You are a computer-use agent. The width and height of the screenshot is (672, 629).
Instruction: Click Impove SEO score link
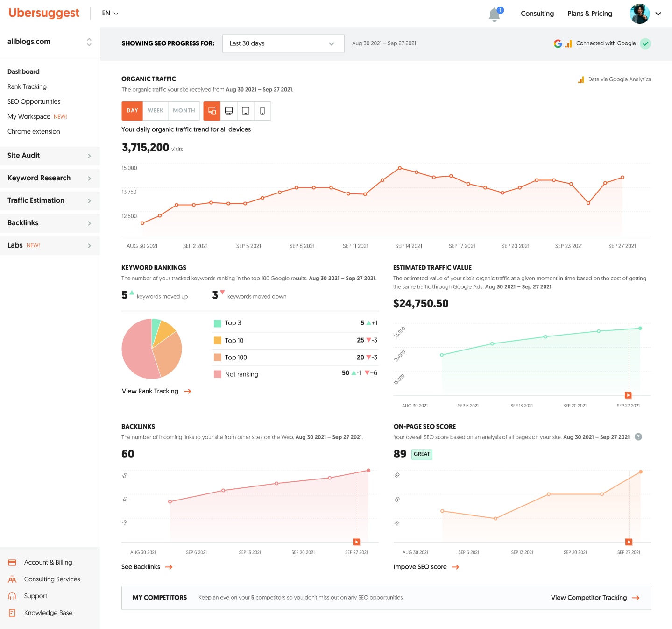tap(420, 567)
